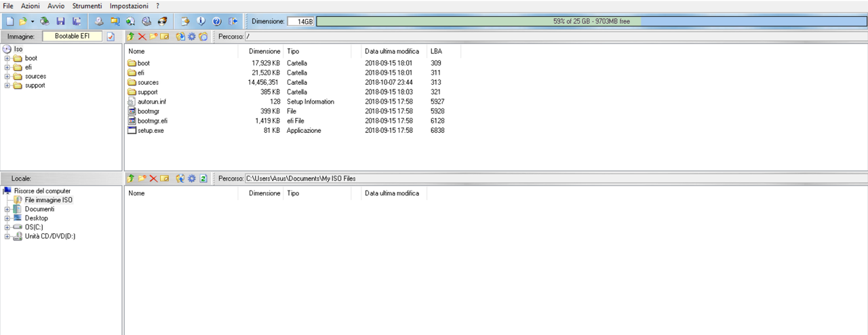Expand the OS(C:) drive node

[7, 227]
